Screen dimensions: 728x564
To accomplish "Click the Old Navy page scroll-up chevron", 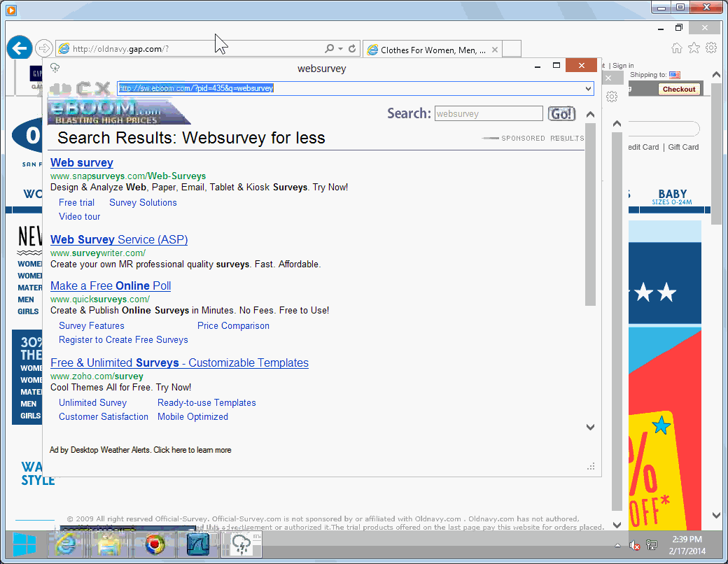I will 716,74.
